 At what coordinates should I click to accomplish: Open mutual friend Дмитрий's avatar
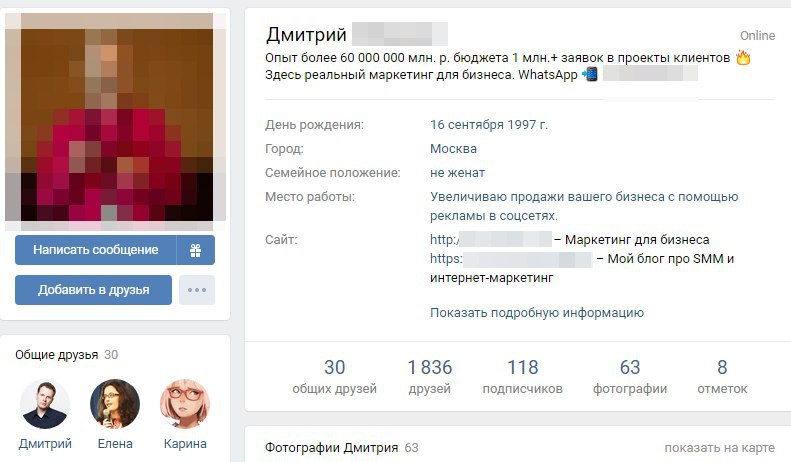(x=45, y=404)
